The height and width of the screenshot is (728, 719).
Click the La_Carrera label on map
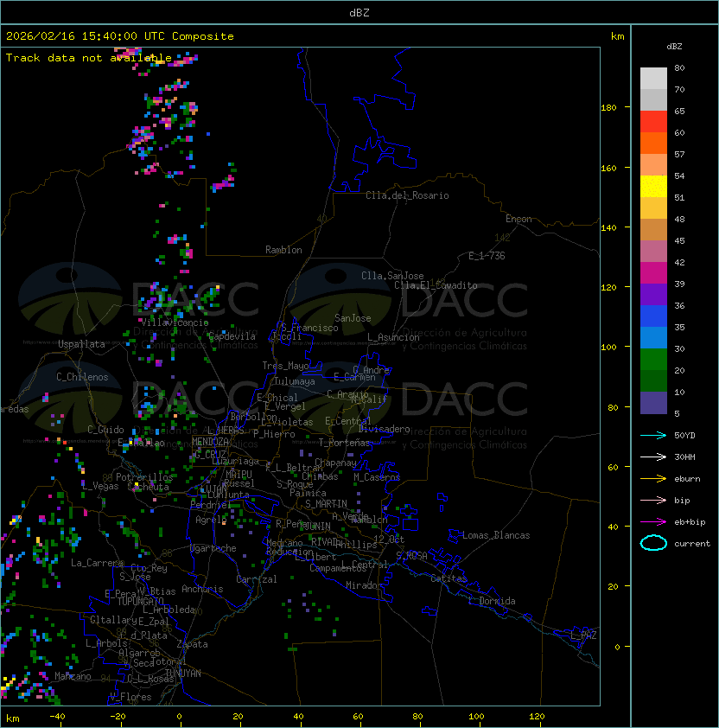(98, 563)
